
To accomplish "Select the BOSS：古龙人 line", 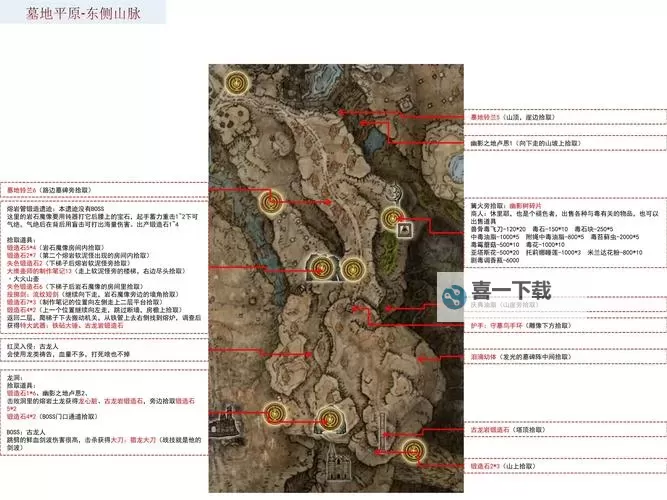I will point(26,432).
